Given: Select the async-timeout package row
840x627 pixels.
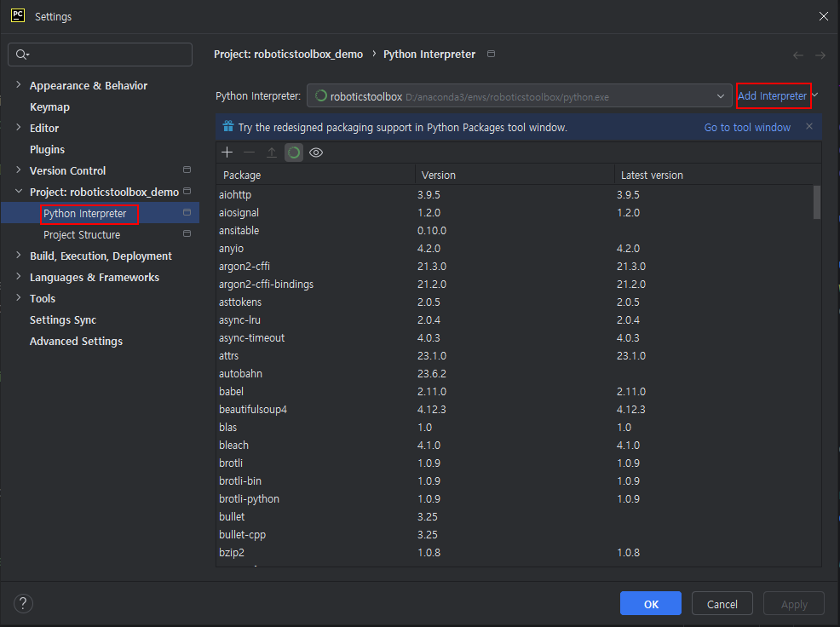Looking at the screenshot, I should 515,338.
